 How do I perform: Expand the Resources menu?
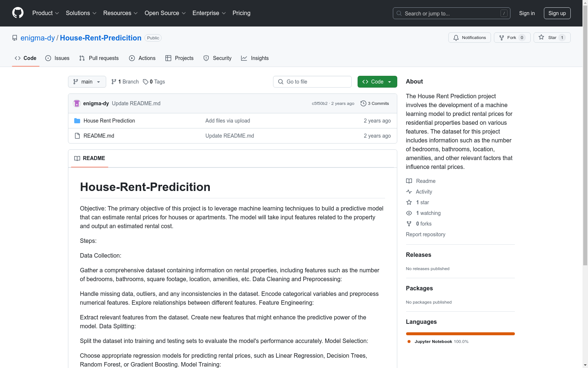(x=121, y=13)
